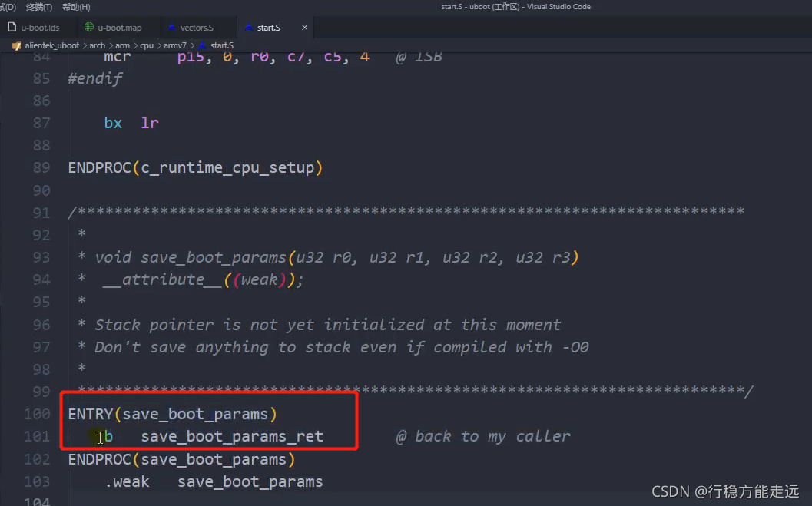This screenshot has width=812, height=506.
Task: Open the cpu breadcrumb segment
Action: [147, 45]
